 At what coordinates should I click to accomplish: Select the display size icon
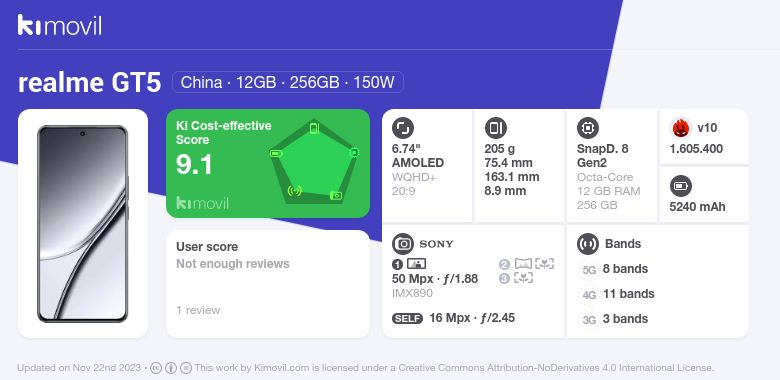coord(402,128)
